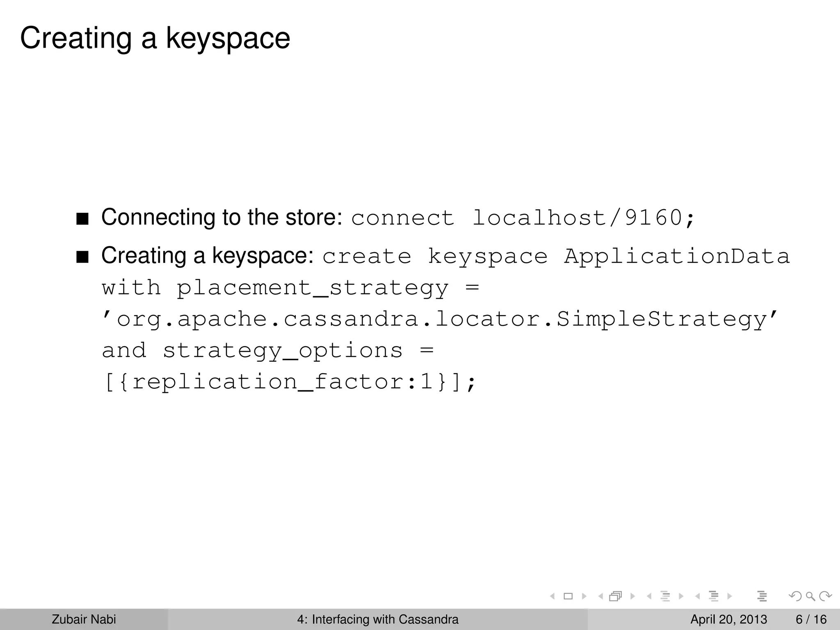This screenshot has width=840, height=630.
Task: Click the text Connecting to the store:
Action: (x=222, y=217)
